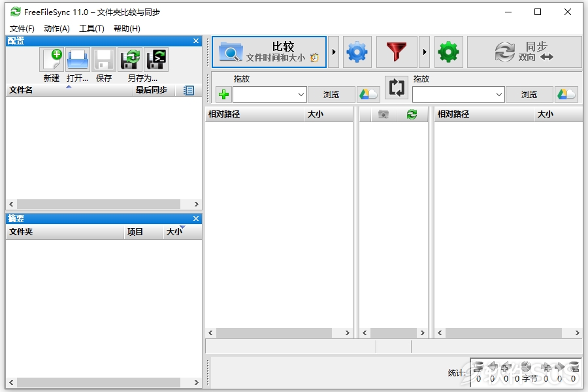Sort configurations by 最后同步 column

154,90
